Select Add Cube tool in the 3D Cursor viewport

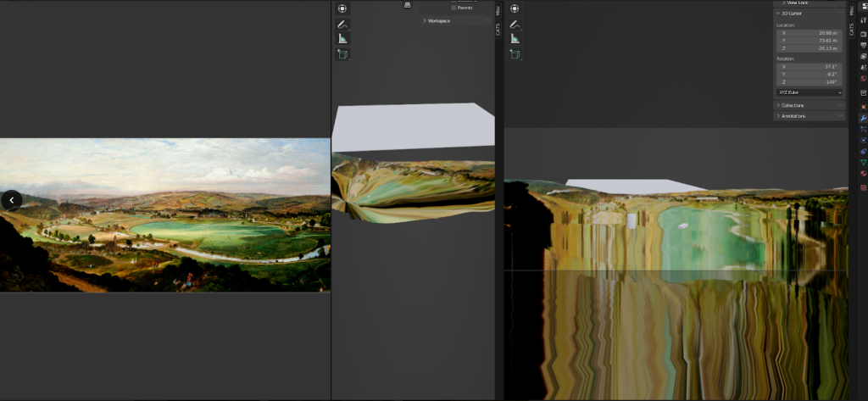point(515,53)
